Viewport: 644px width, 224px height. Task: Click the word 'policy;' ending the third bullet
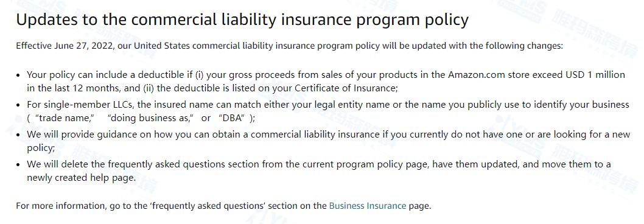pyautogui.click(x=41, y=147)
